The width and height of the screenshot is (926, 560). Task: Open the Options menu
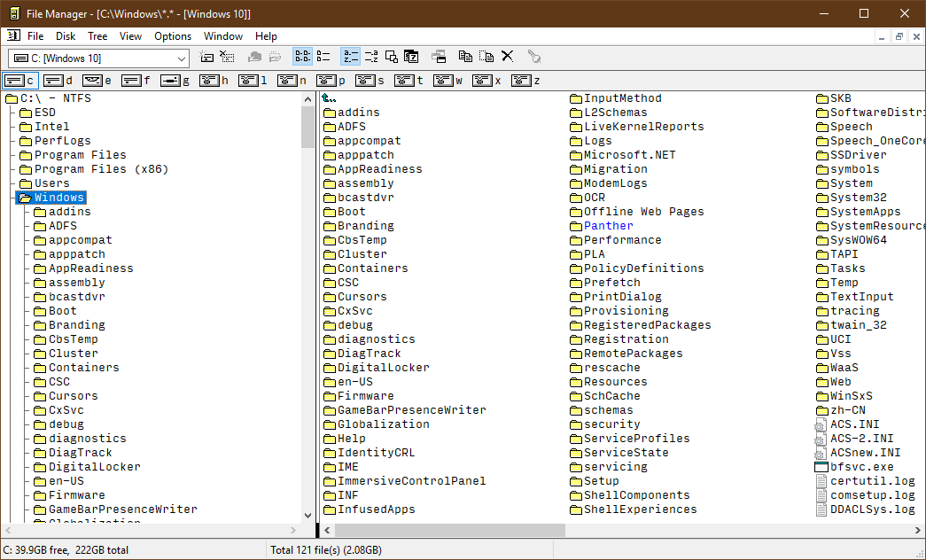[172, 36]
